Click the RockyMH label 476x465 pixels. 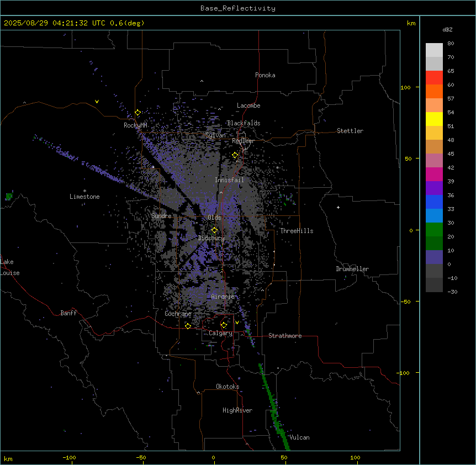point(135,125)
